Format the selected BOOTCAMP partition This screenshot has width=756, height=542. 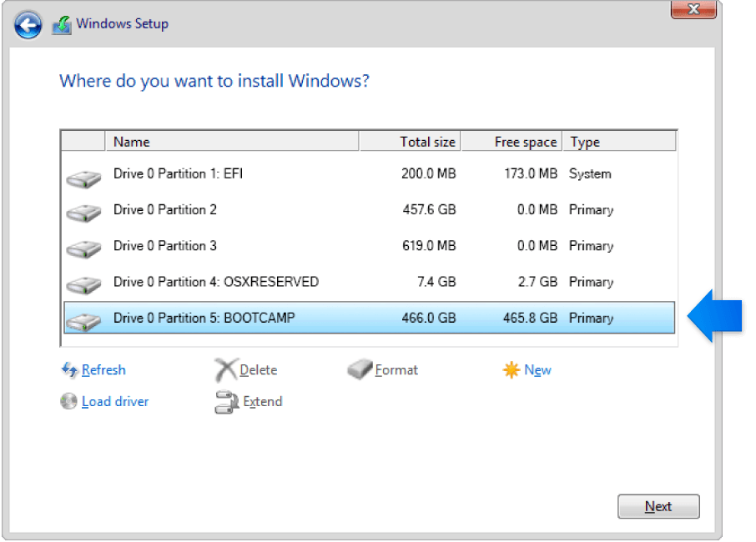pos(396,370)
